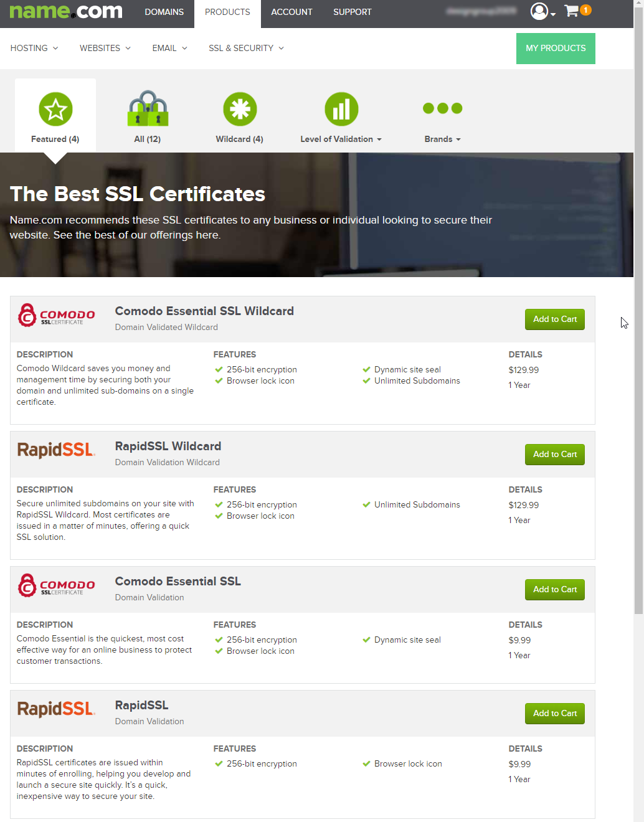Viewport: 644px width, 822px height.
Task: Click the My Products button
Action: click(x=556, y=49)
